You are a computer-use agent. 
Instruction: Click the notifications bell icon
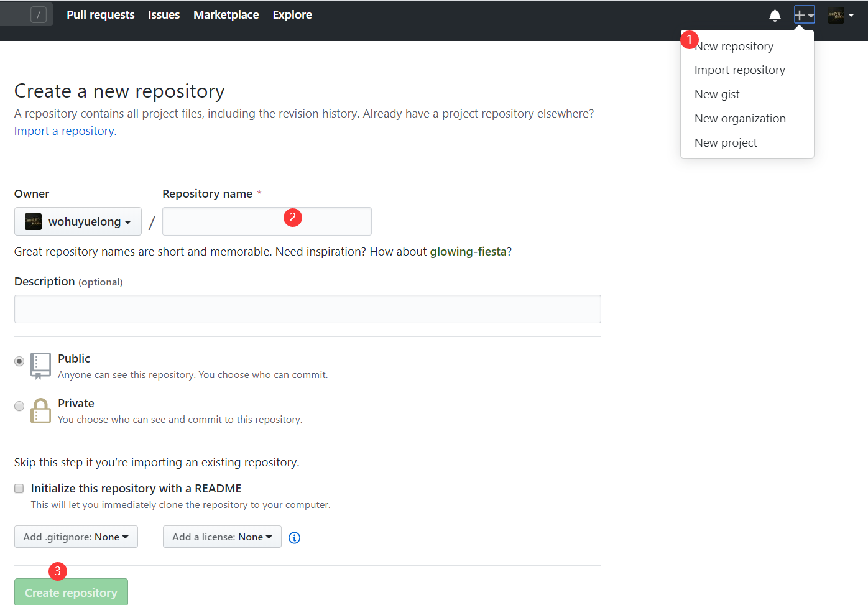(775, 16)
